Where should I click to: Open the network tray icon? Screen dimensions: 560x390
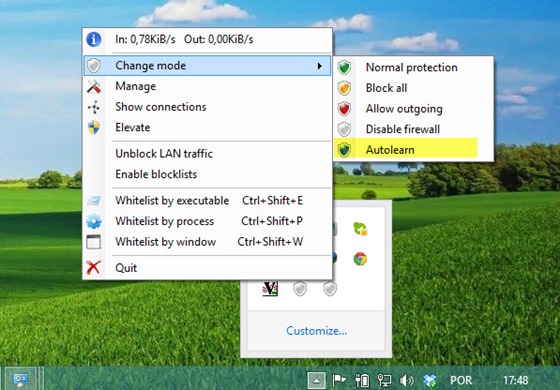[x=384, y=380]
